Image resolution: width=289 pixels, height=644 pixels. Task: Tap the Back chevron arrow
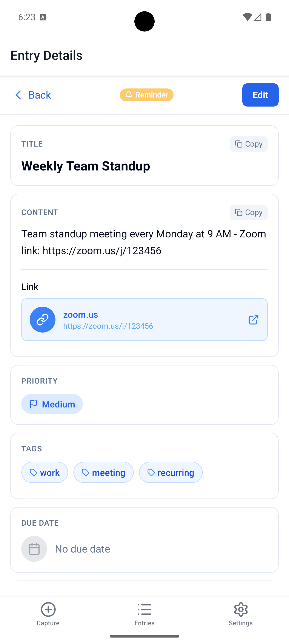tap(18, 95)
